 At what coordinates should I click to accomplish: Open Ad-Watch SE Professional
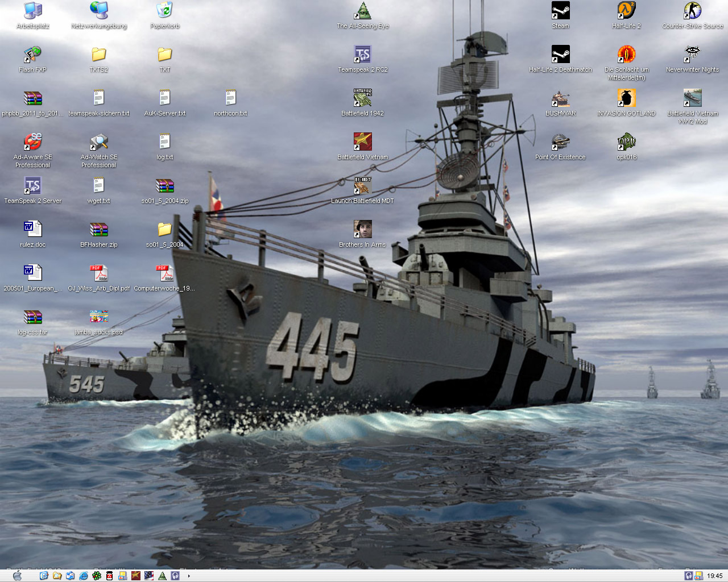[x=99, y=151]
